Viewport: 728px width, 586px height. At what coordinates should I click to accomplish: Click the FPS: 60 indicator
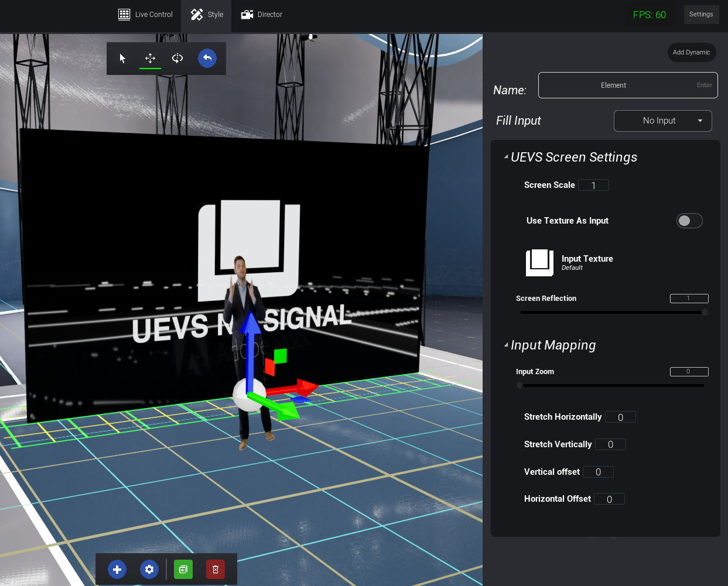[650, 15]
